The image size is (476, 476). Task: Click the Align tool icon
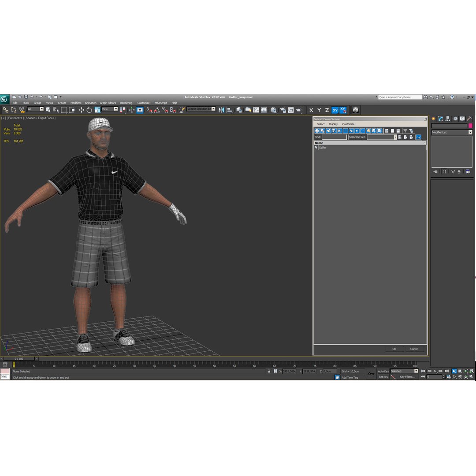(230, 110)
